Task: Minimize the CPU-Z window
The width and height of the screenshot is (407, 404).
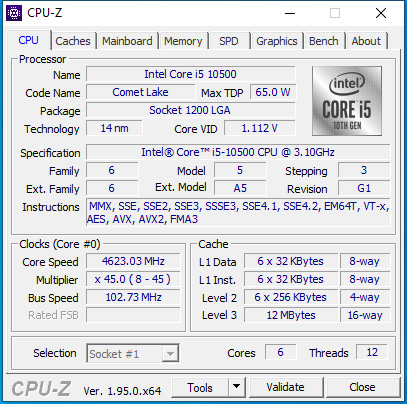Action: click(290, 13)
